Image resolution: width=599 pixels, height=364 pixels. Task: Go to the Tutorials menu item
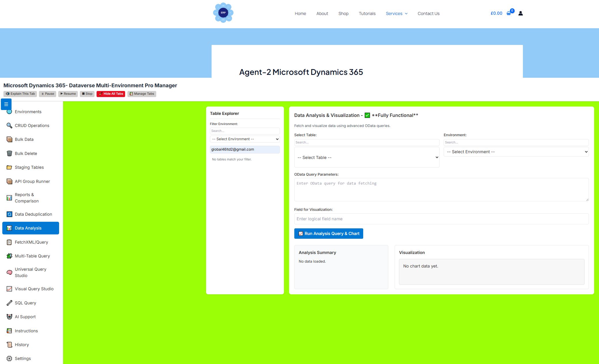367,14
